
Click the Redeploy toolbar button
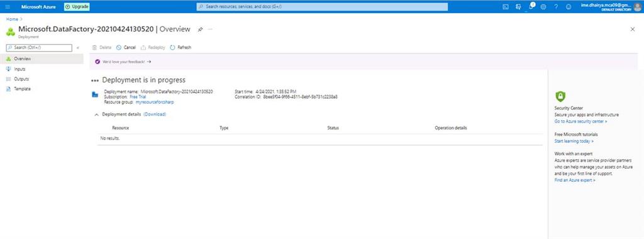[153, 48]
